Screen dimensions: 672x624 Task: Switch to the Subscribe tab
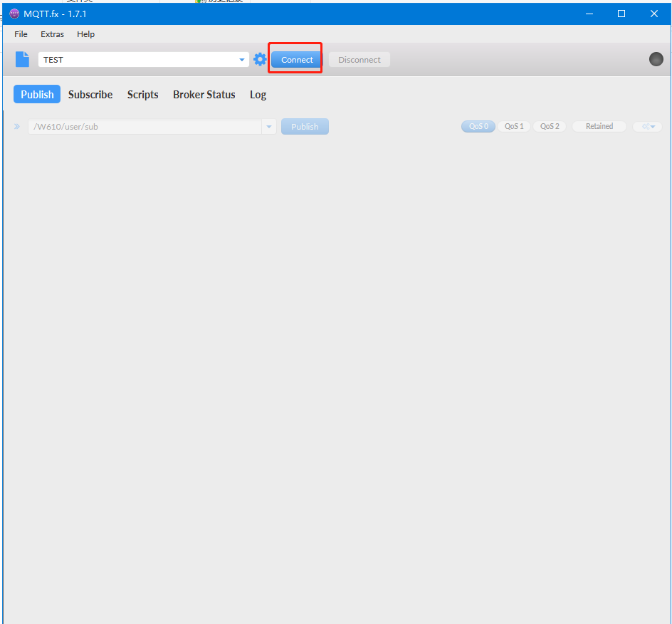[90, 94]
